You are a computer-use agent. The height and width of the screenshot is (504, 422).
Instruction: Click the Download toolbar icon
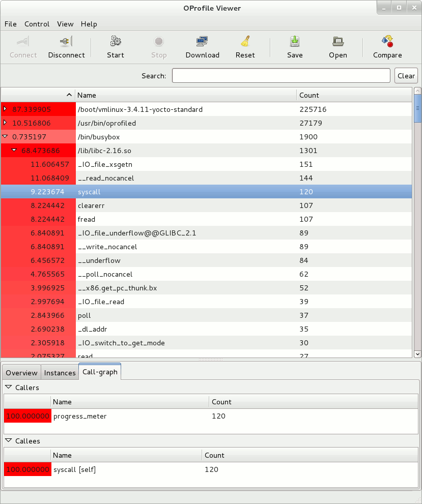pos(202,42)
